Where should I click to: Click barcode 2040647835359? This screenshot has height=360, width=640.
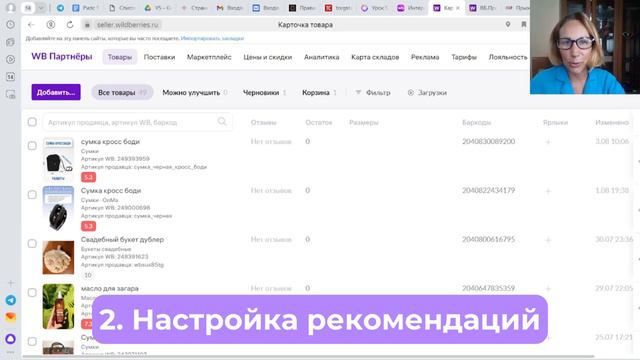pyautogui.click(x=488, y=288)
